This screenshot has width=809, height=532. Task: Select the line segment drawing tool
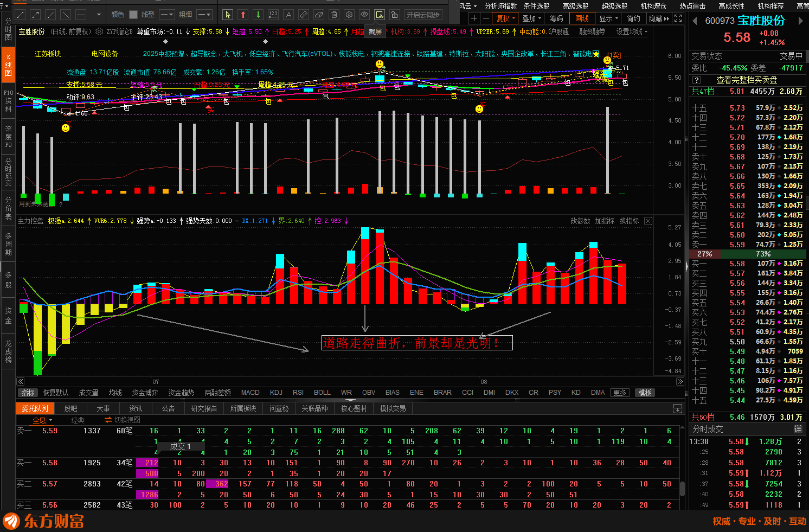(21, 15)
